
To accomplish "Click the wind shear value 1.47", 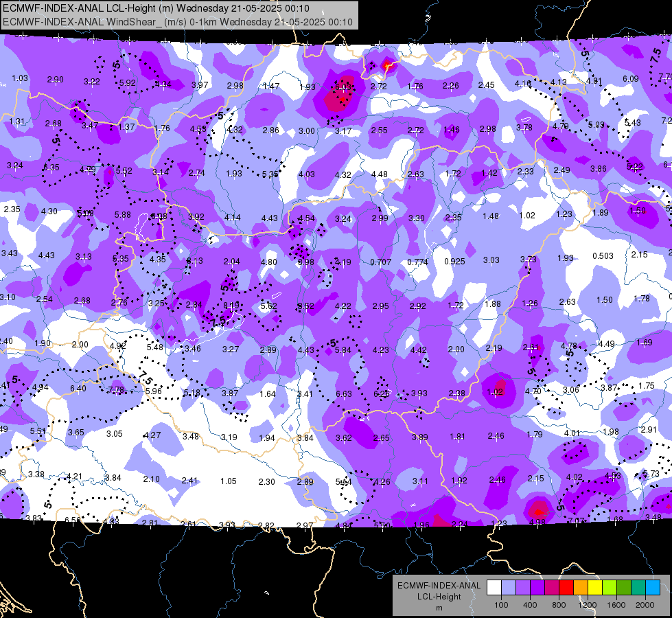I will tap(271, 87).
